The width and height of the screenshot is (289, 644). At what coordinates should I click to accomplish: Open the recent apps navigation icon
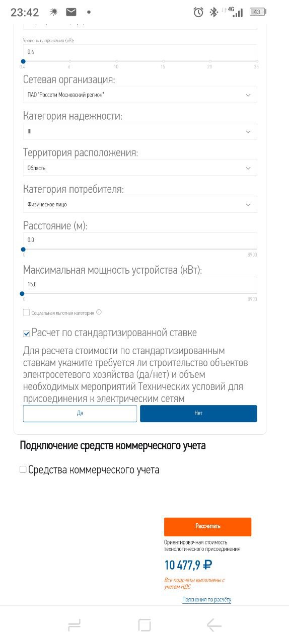click(75, 625)
